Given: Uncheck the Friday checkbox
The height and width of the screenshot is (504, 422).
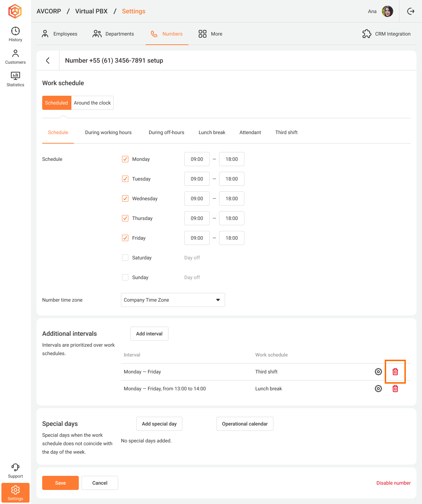Looking at the screenshot, I should (x=125, y=238).
